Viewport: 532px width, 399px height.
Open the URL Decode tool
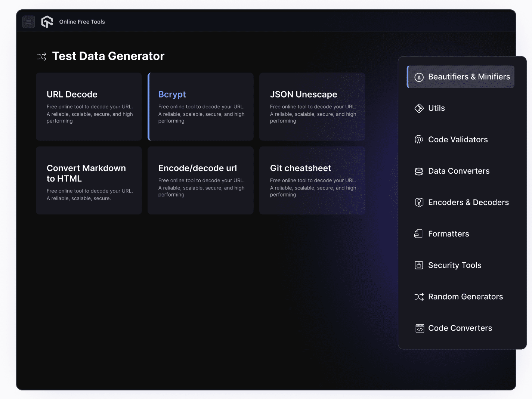tap(89, 106)
